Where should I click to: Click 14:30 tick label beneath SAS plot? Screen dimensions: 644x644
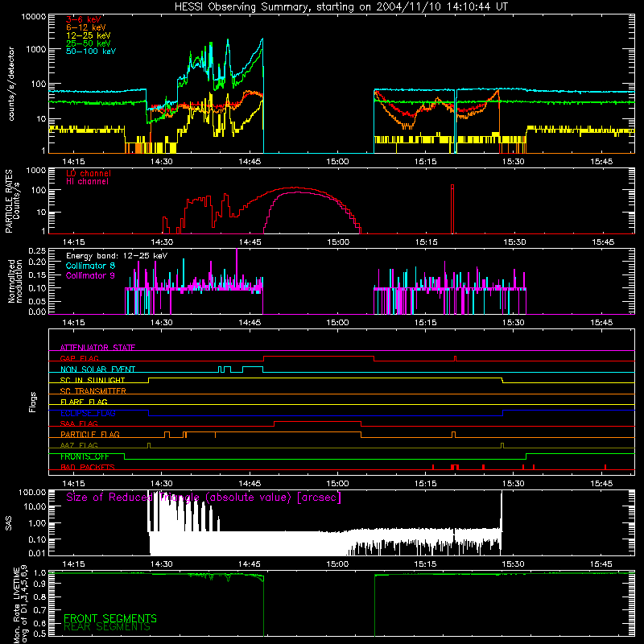(162, 564)
